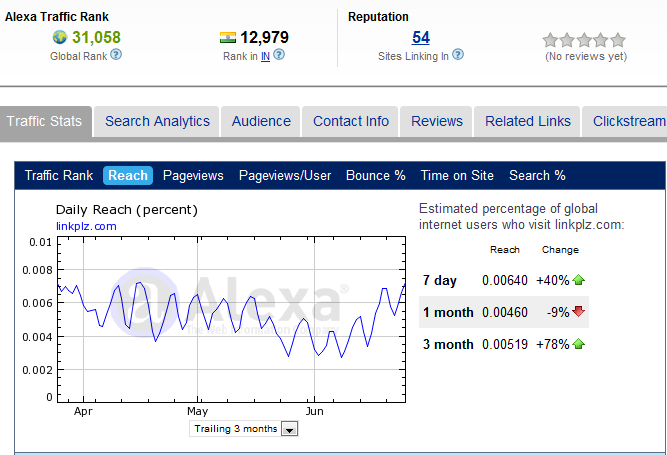Go to the Contact Info tab

coord(351,121)
